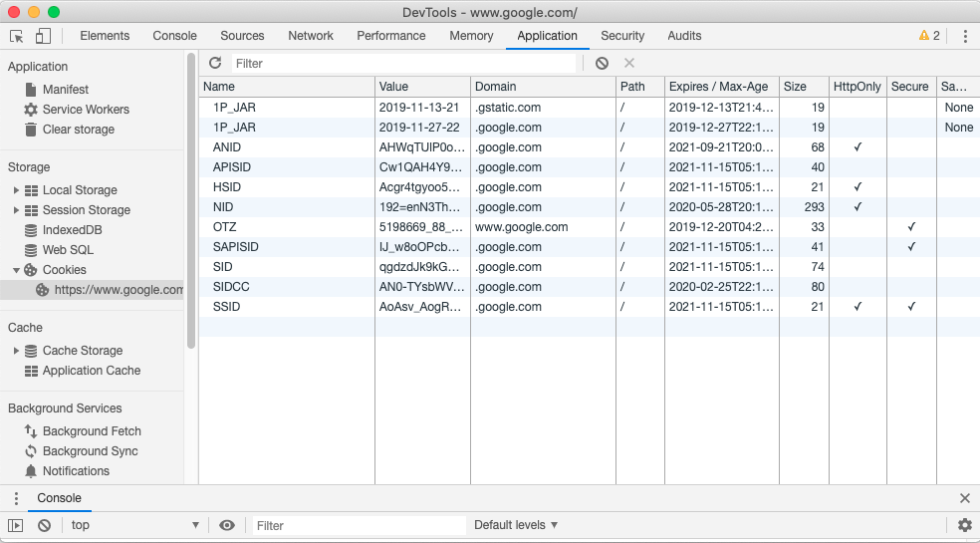The image size is (980, 543).
Task: Focus the cookies Filter field
Action: pos(403,63)
